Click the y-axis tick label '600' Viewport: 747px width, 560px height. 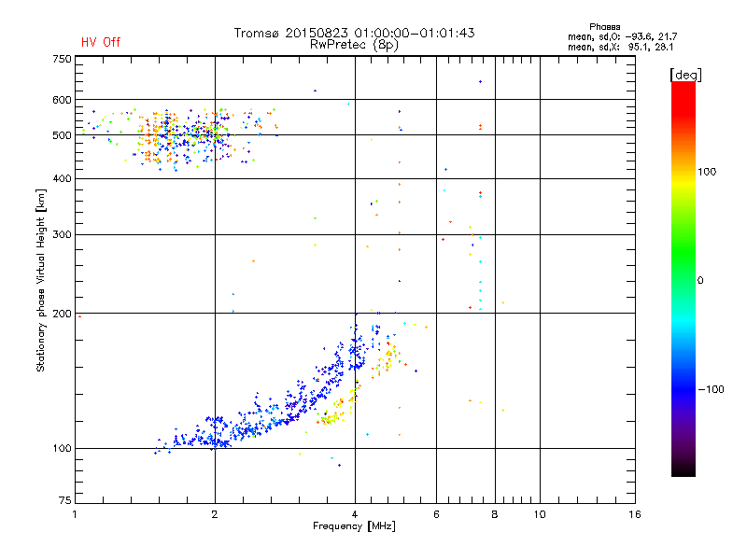click(x=62, y=100)
